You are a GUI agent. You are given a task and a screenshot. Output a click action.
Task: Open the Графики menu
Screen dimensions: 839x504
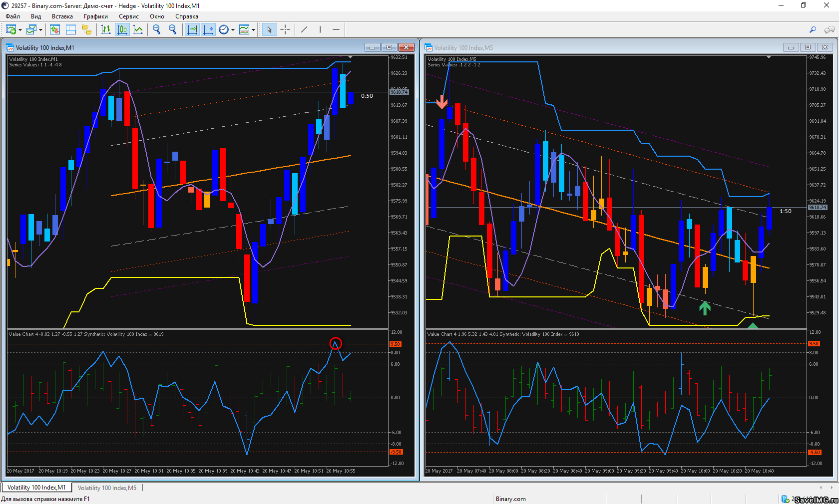tap(95, 16)
